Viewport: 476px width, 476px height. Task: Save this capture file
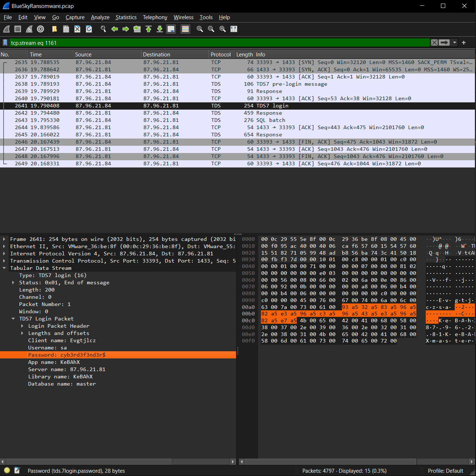[66, 29]
